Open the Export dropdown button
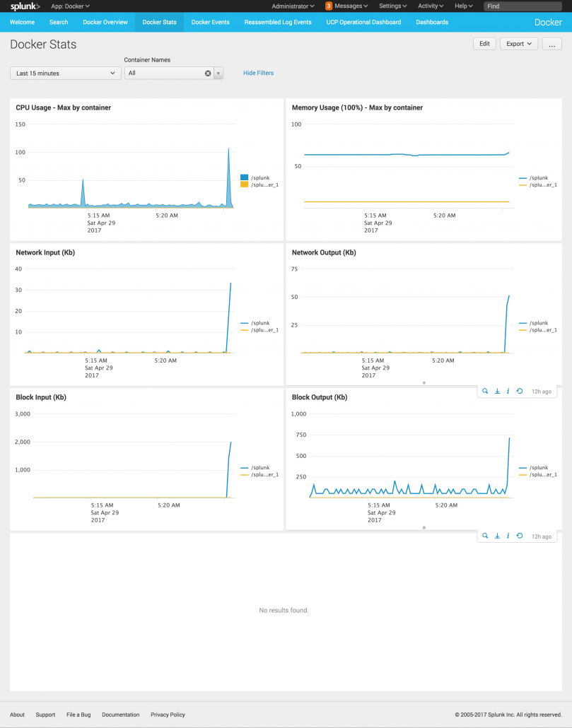This screenshot has width=572, height=728. pyautogui.click(x=519, y=44)
